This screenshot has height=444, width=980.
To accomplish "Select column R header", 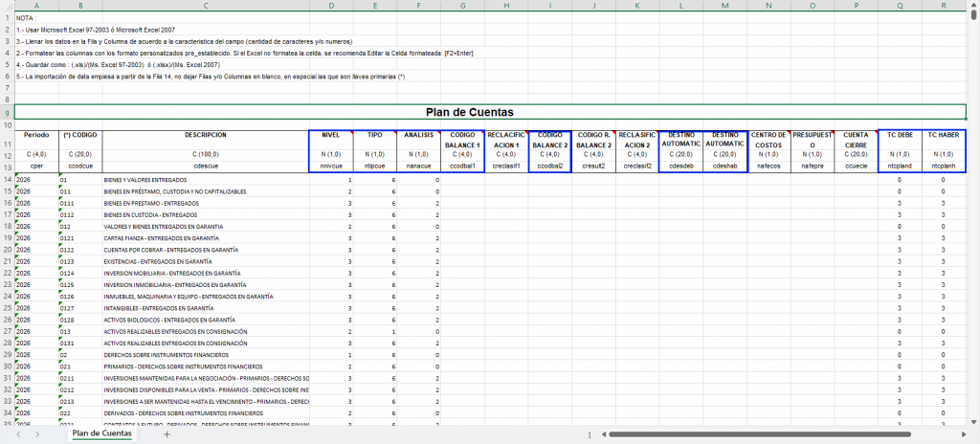I will [x=944, y=5].
